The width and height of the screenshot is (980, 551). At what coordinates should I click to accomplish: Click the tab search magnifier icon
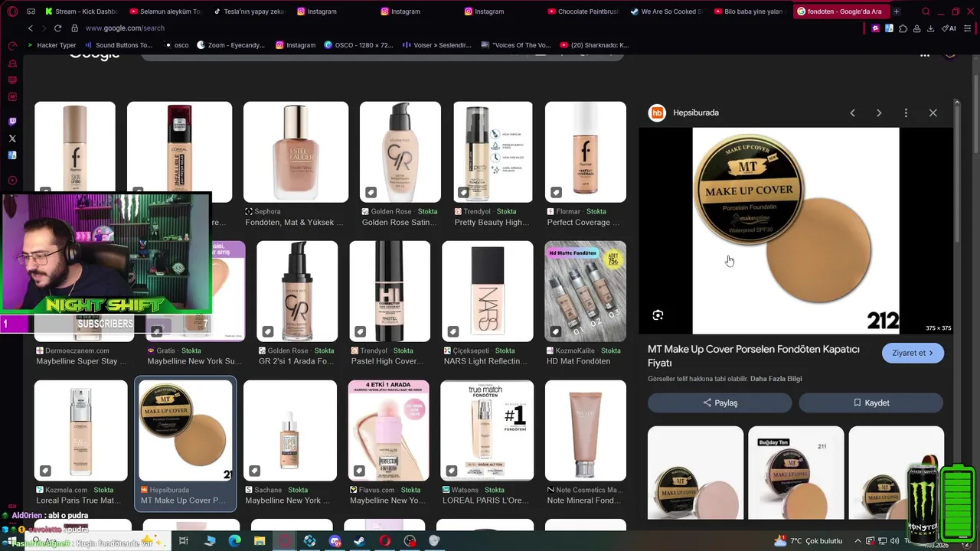point(926,11)
